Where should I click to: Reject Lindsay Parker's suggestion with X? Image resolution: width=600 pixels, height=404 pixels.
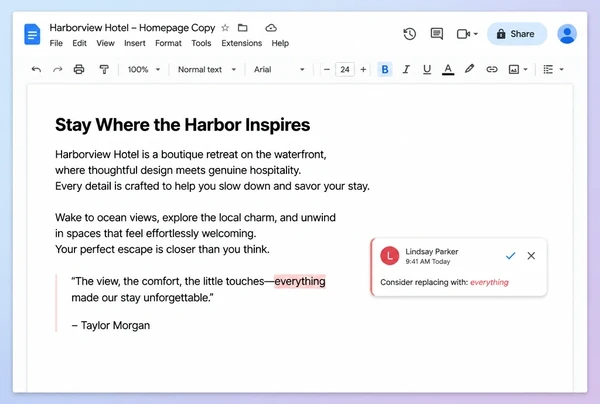pos(531,256)
